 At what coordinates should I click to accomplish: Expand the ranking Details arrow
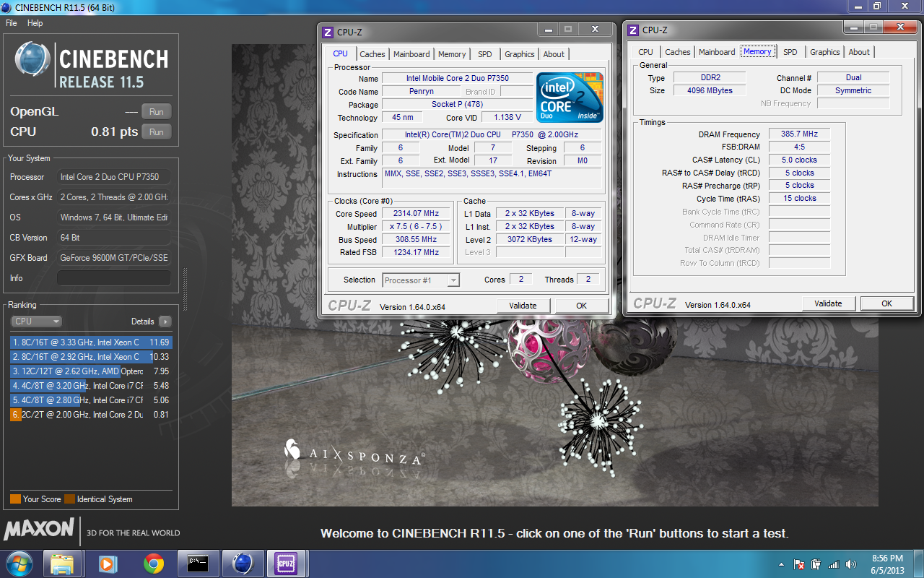tap(165, 322)
